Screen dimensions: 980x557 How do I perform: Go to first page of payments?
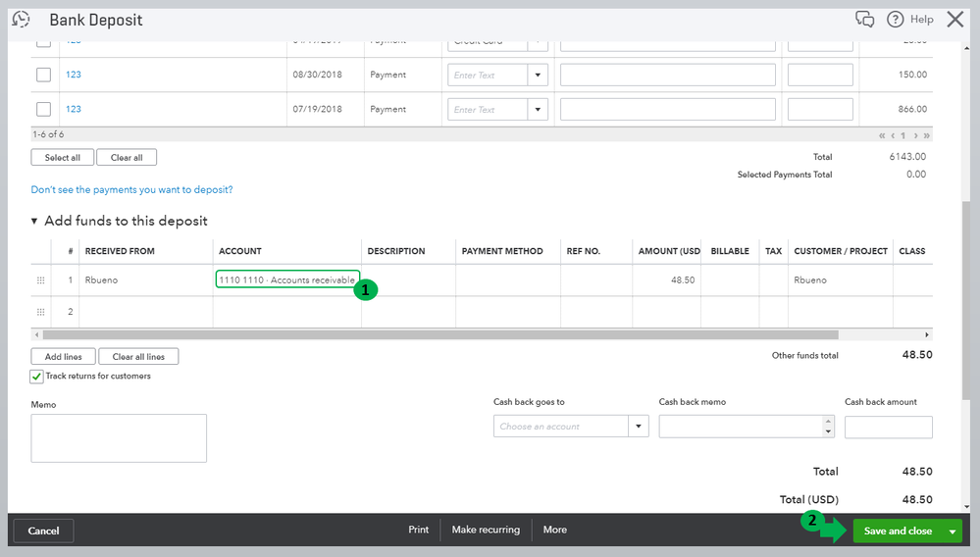pyautogui.click(x=882, y=135)
